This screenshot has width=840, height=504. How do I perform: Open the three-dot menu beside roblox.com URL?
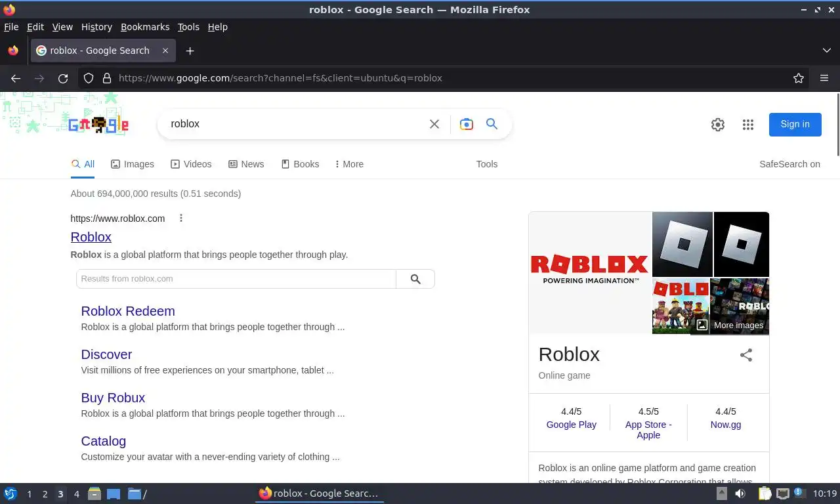tap(181, 218)
